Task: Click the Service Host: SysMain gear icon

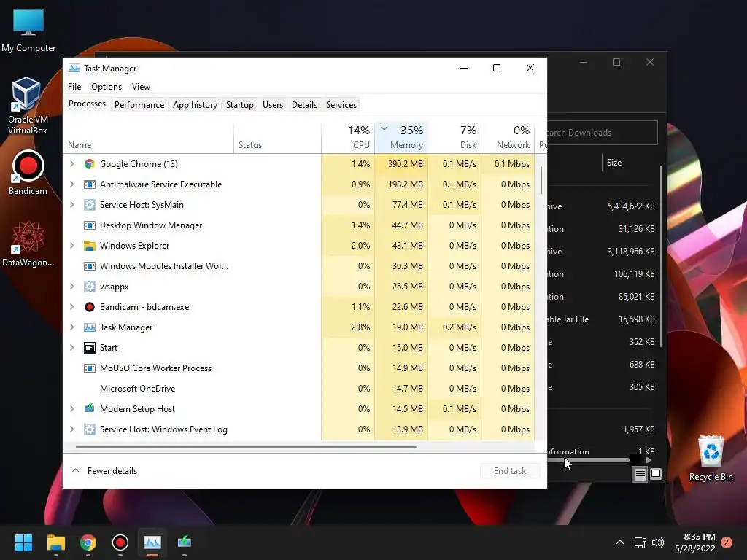Action: point(90,205)
